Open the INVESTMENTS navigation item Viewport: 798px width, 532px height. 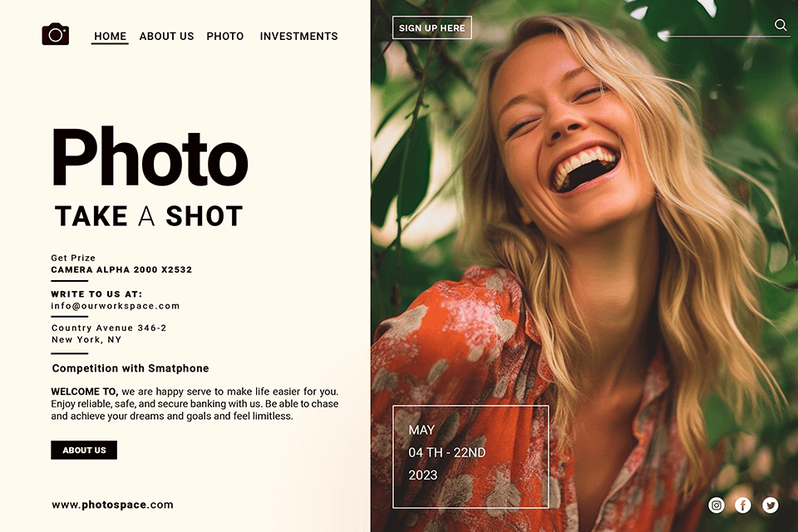(x=298, y=37)
